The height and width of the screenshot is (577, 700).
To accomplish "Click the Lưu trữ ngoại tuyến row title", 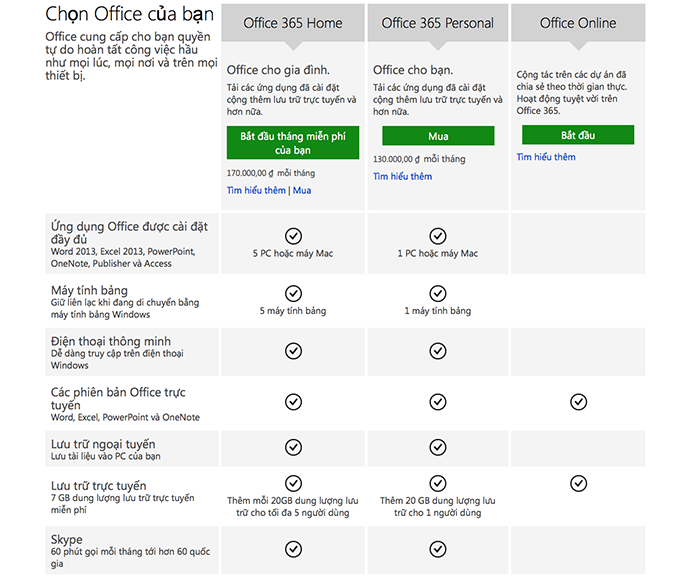I will (103, 444).
